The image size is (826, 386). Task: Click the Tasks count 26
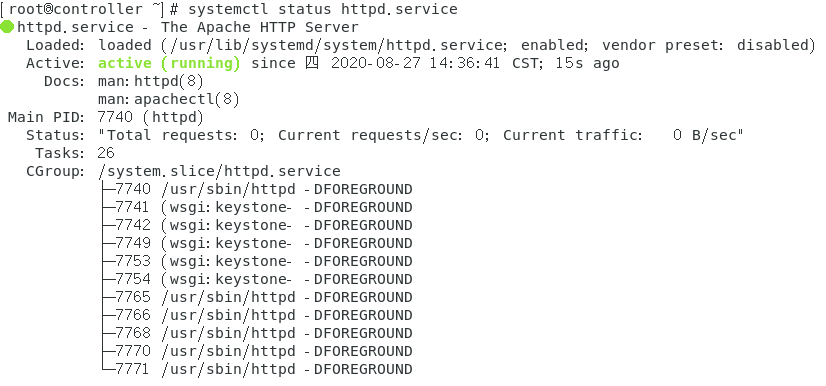(106, 153)
